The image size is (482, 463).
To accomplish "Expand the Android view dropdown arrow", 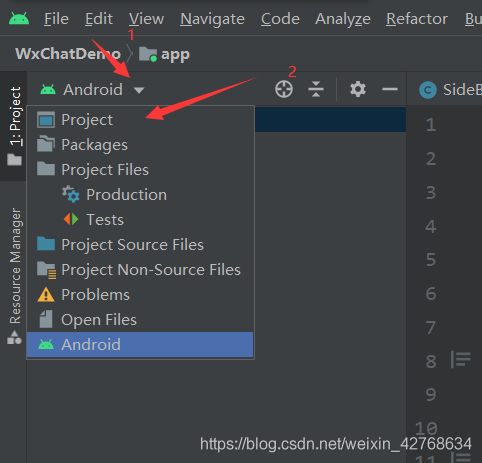I will (x=139, y=90).
